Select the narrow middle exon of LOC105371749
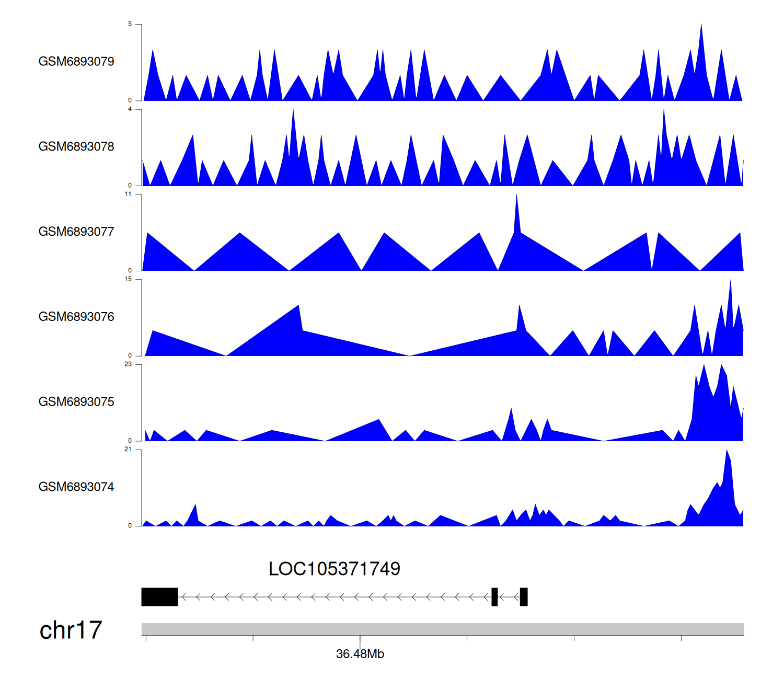The width and height of the screenshot is (784, 690). 494,597
